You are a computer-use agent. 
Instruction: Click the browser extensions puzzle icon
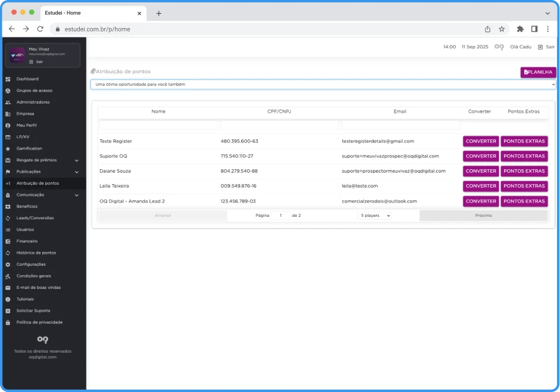coord(520,29)
